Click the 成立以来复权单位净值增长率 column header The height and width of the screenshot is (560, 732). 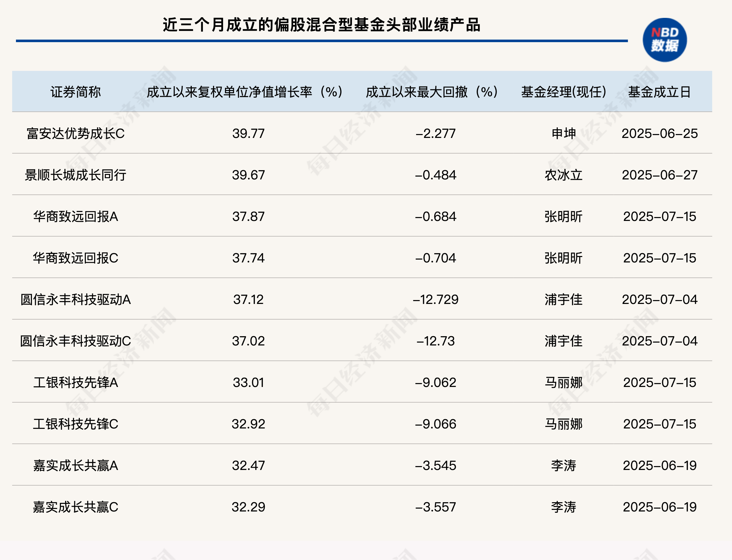(245, 92)
